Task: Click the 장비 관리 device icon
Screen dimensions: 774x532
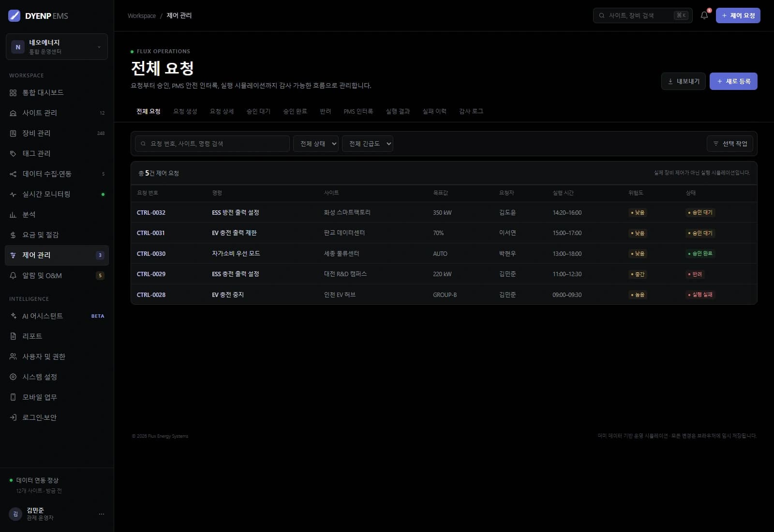Action: (13, 133)
